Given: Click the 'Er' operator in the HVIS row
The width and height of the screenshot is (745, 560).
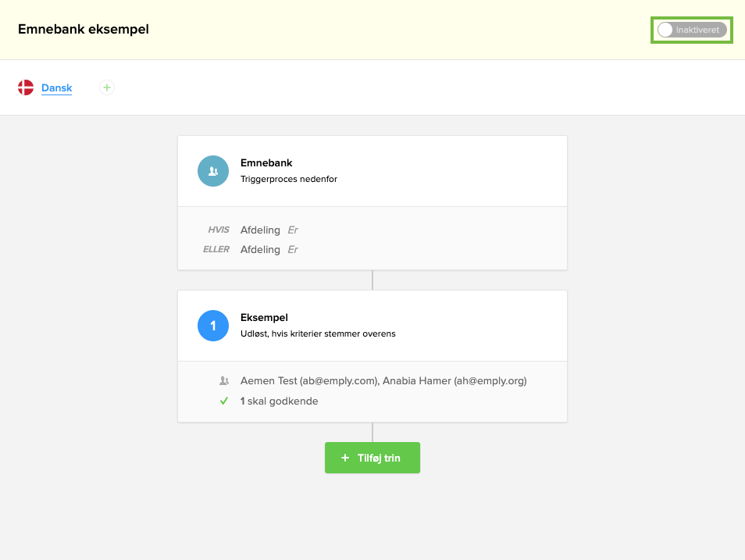Looking at the screenshot, I should (x=293, y=230).
